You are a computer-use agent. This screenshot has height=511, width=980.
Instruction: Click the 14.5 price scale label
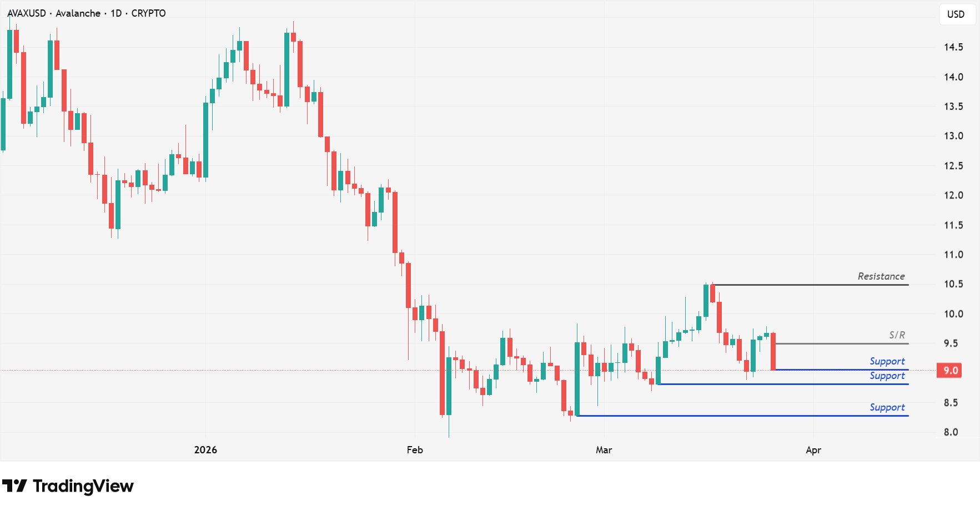click(x=953, y=47)
